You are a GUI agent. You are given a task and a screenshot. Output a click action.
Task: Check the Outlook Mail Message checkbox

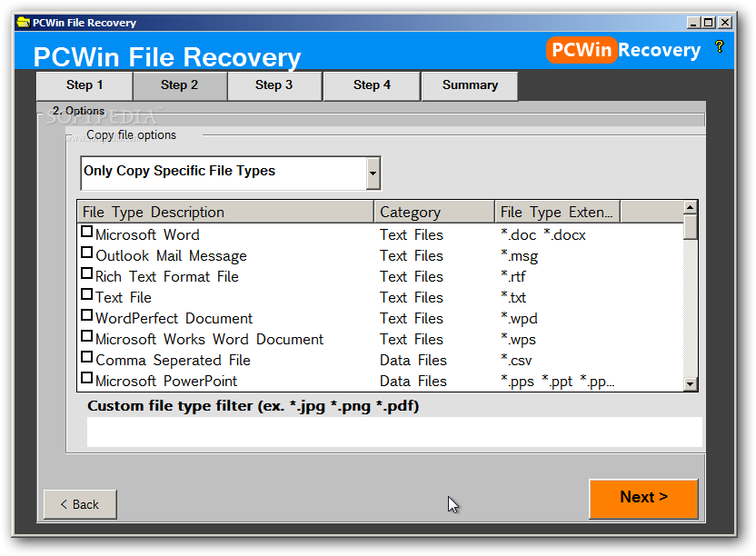coord(87,253)
